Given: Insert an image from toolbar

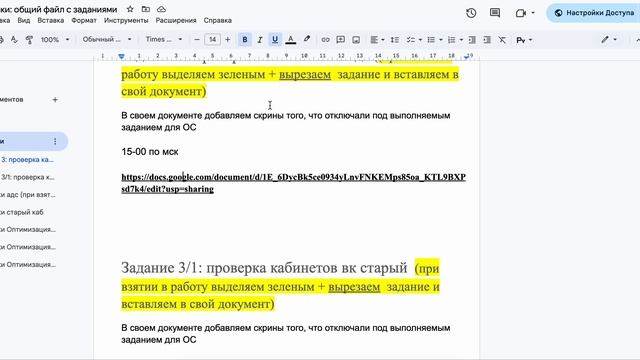Looking at the screenshot, I should 356,40.
